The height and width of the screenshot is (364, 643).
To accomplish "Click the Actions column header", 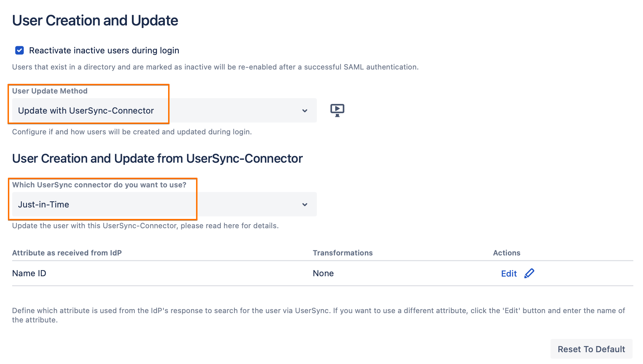I will [x=506, y=253].
